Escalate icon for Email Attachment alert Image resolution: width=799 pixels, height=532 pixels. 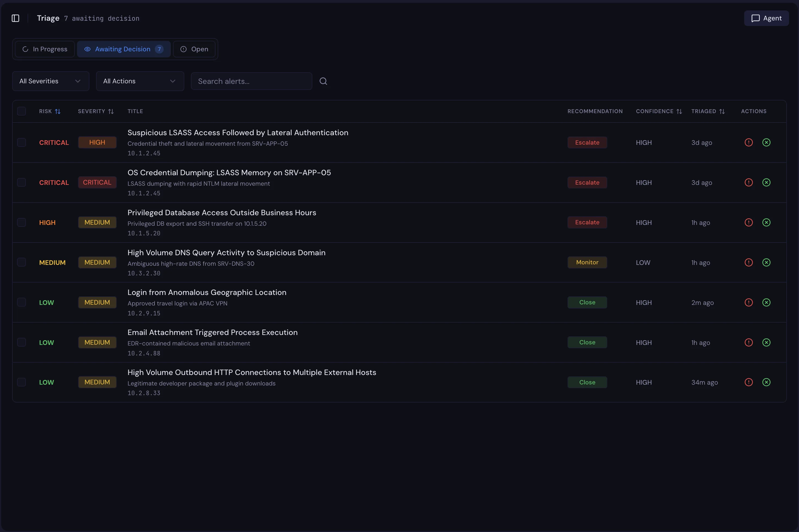(x=749, y=342)
